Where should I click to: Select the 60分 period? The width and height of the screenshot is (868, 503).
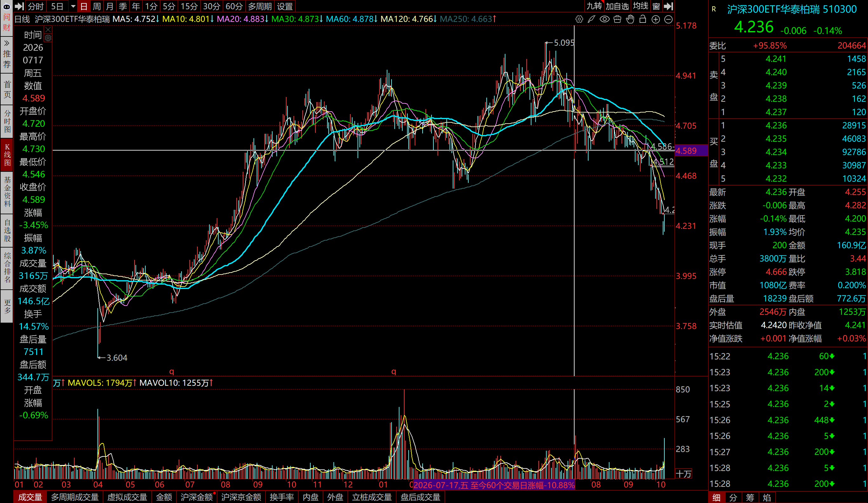[x=234, y=6]
